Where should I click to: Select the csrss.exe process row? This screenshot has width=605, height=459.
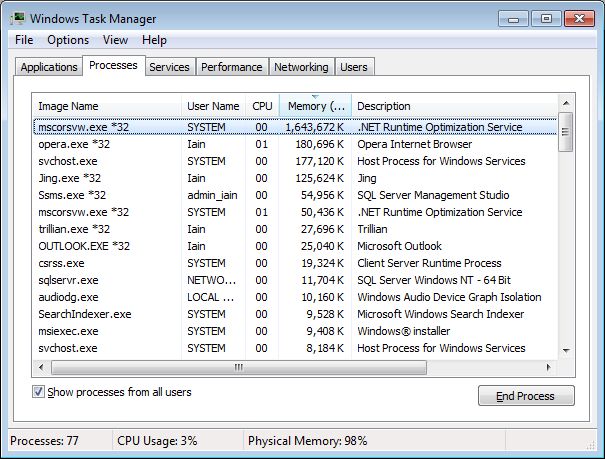click(296, 263)
